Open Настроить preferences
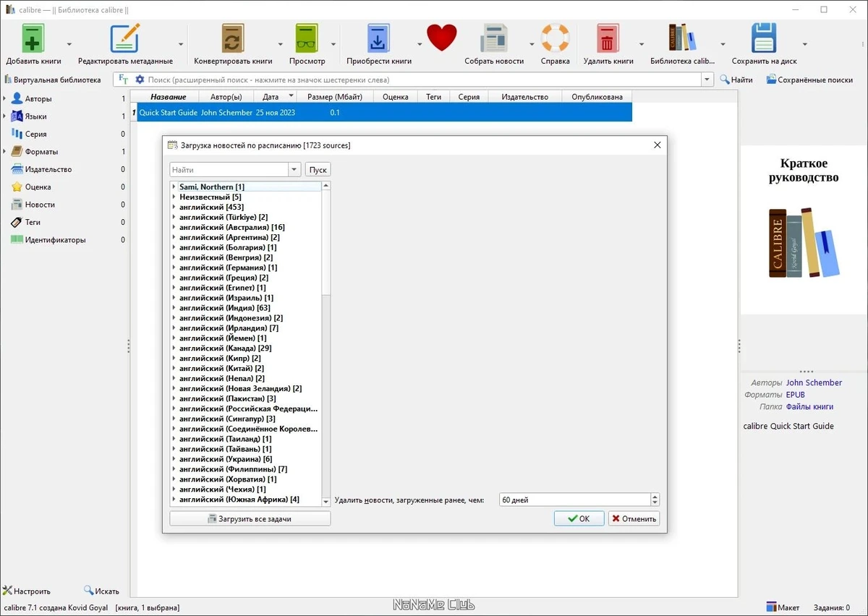Image resolution: width=868 pixels, height=616 pixels. [x=27, y=591]
